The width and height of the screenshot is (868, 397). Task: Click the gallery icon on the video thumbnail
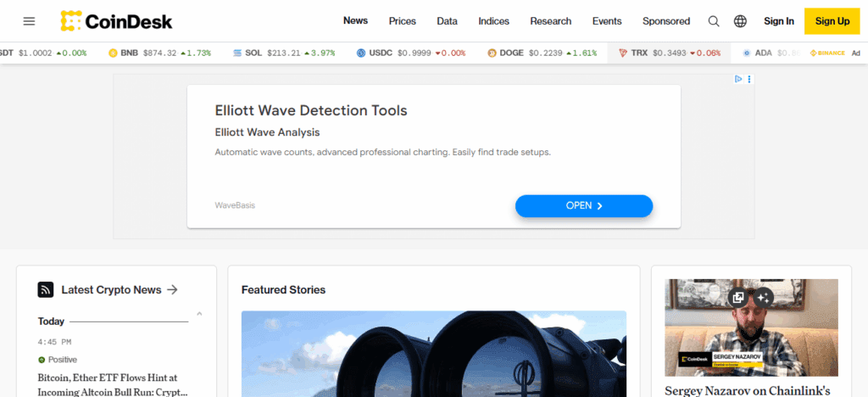point(738,298)
